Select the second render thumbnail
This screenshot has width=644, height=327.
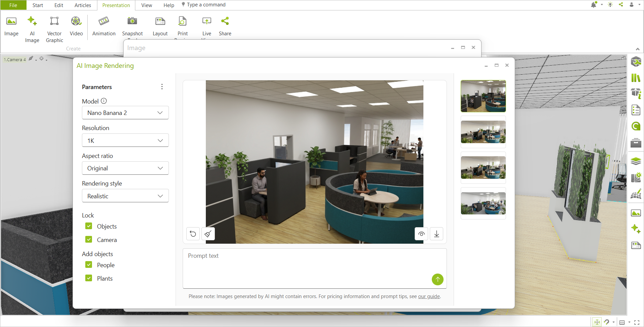click(483, 132)
